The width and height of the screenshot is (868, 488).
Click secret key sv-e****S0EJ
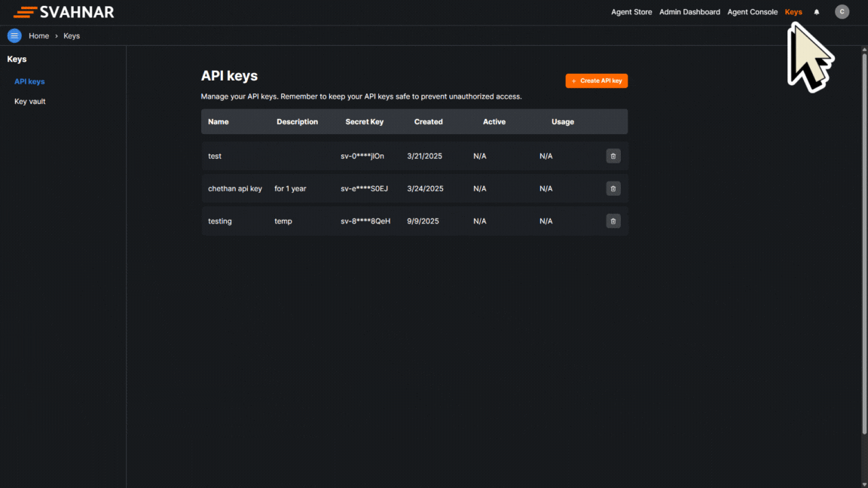click(x=364, y=188)
